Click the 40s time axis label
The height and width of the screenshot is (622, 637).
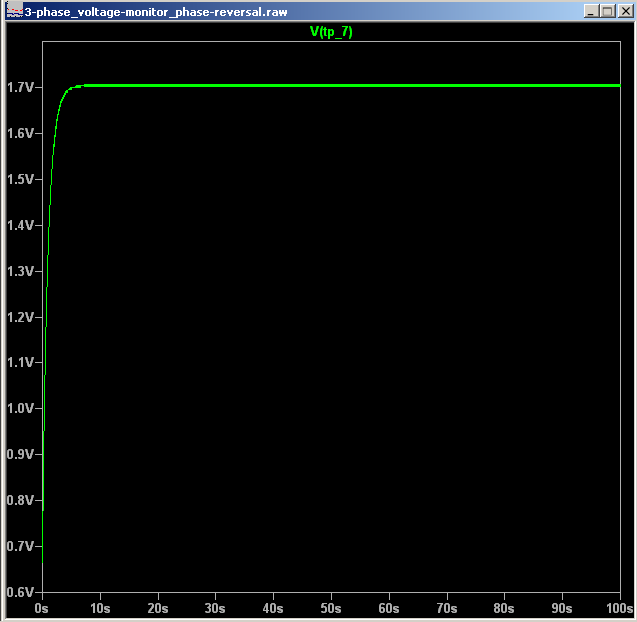273,609
